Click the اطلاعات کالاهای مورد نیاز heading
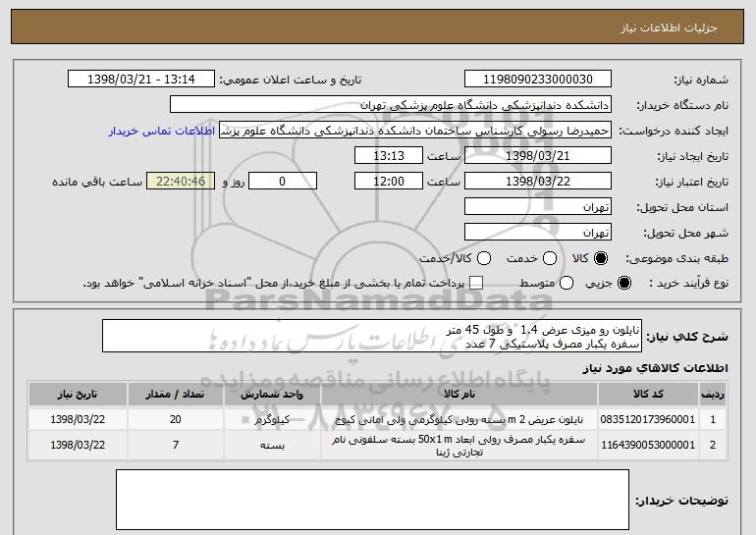Viewport: 756px width, 535px height. coord(655,368)
